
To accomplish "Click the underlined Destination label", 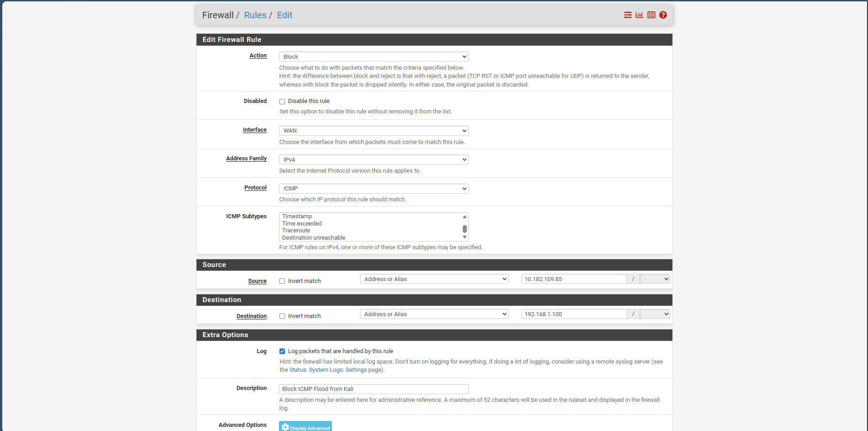I will point(252,316).
